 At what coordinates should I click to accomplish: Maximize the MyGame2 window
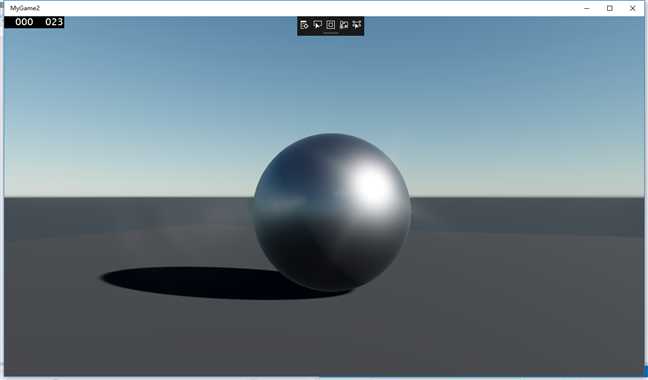(610, 8)
